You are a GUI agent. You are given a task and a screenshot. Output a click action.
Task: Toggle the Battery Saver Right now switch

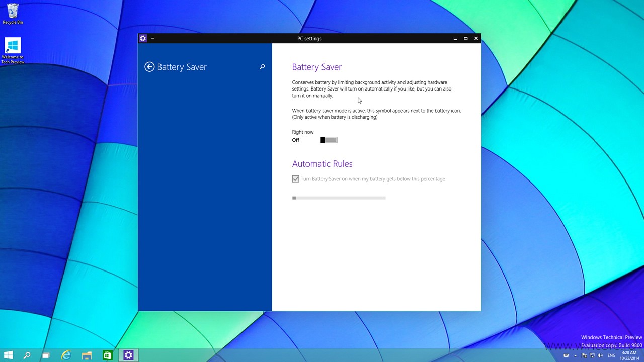pos(329,140)
